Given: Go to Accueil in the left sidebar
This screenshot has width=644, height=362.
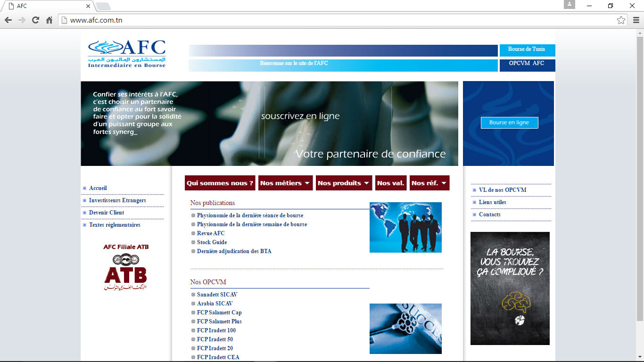Looking at the screenshot, I should [98, 188].
